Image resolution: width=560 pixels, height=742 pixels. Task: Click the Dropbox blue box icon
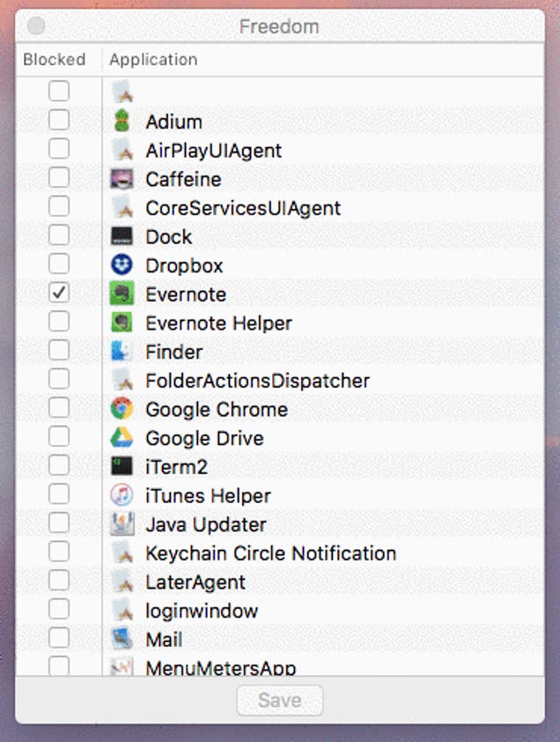coord(122,265)
